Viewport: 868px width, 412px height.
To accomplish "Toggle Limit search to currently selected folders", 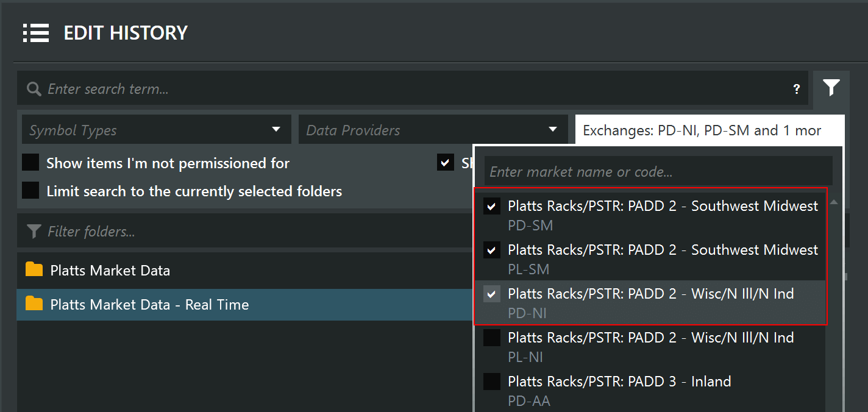I will (30, 191).
